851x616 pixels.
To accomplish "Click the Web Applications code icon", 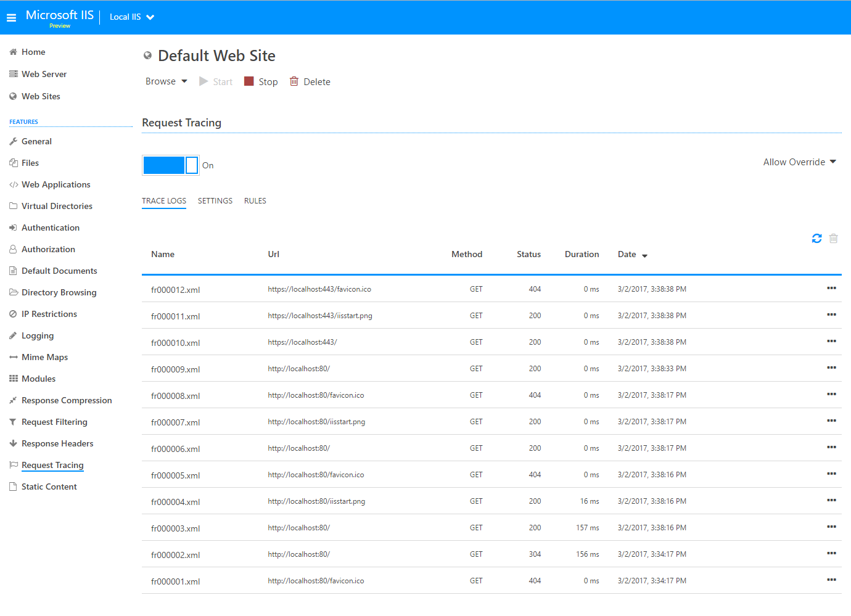I will tap(14, 184).
